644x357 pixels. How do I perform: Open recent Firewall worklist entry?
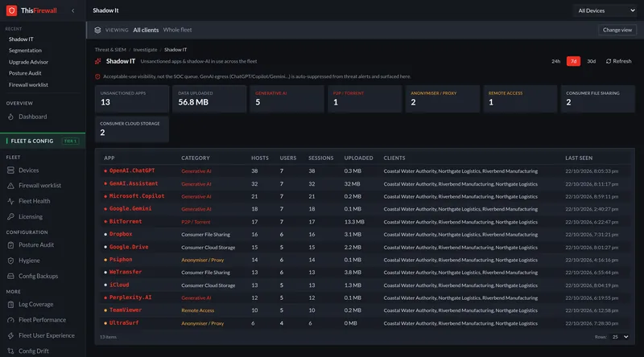click(x=28, y=84)
